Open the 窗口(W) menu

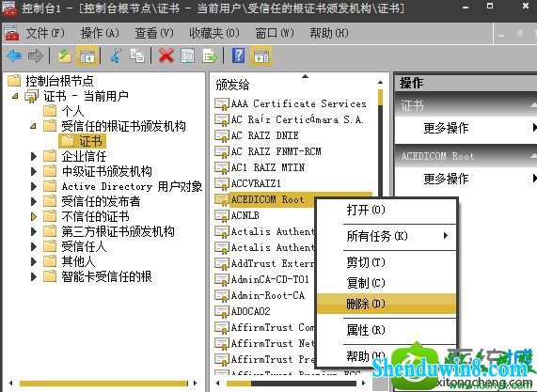pos(275,33)
